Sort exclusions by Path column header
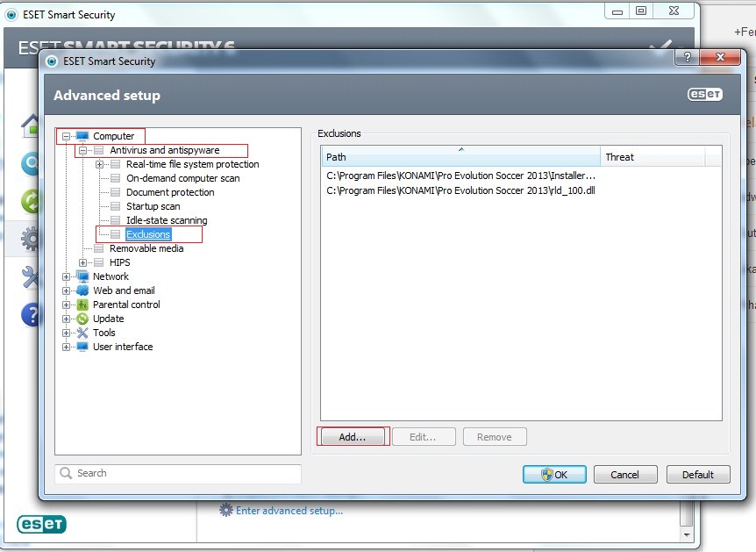The width and height of the screenshot is (756, 552). click(x=460, y=157)
